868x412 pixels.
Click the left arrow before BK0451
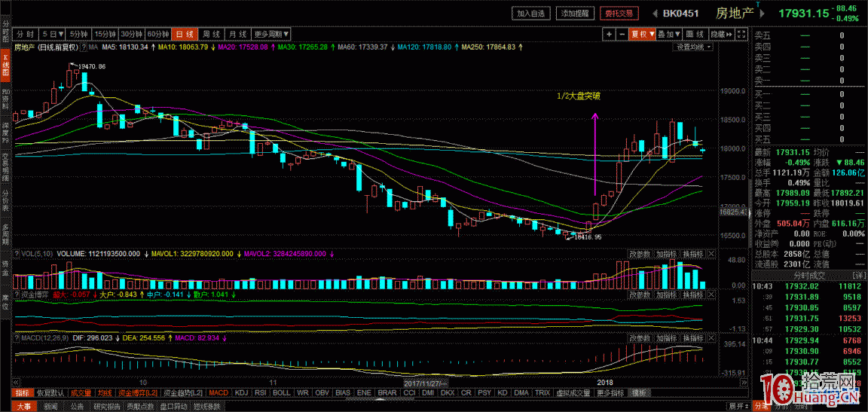pyautogui.click(x=654, y=13)
